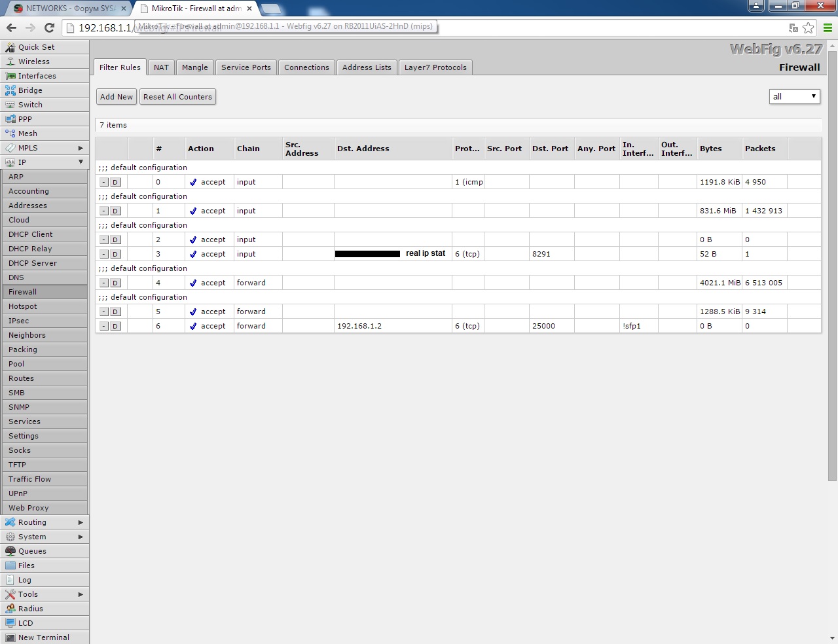Select the Filter Rules tab
The width and height of the screenshot is (838, 644).
pos(120,67)
